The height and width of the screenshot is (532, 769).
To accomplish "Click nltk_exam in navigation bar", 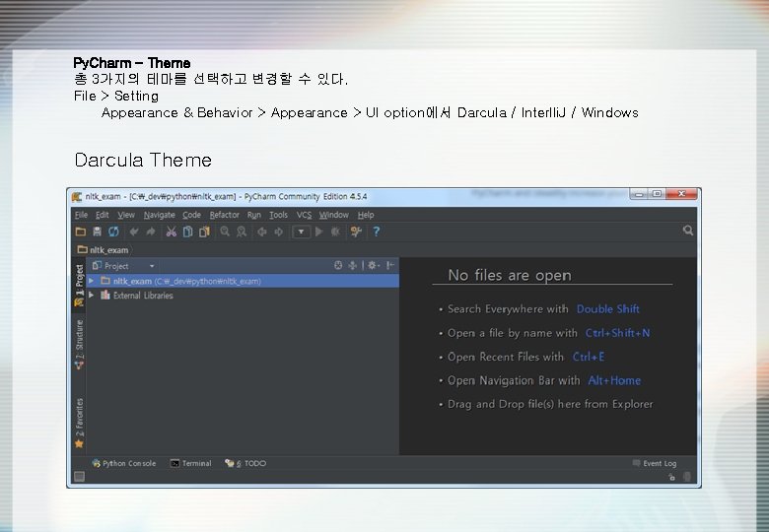I will tap(103, 250).
